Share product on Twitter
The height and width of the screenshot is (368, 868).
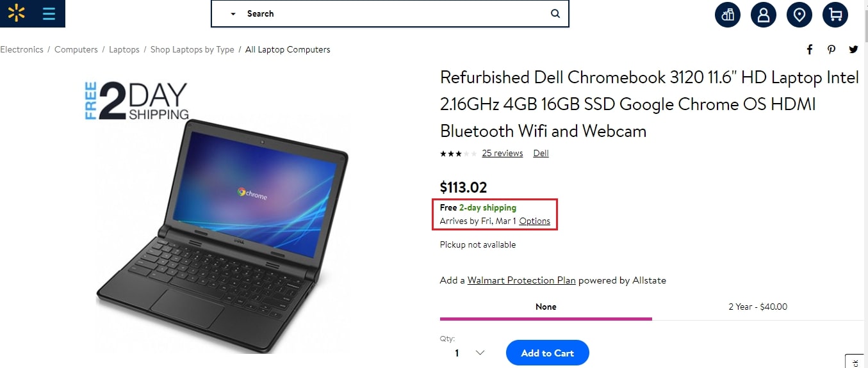(853, 49)
